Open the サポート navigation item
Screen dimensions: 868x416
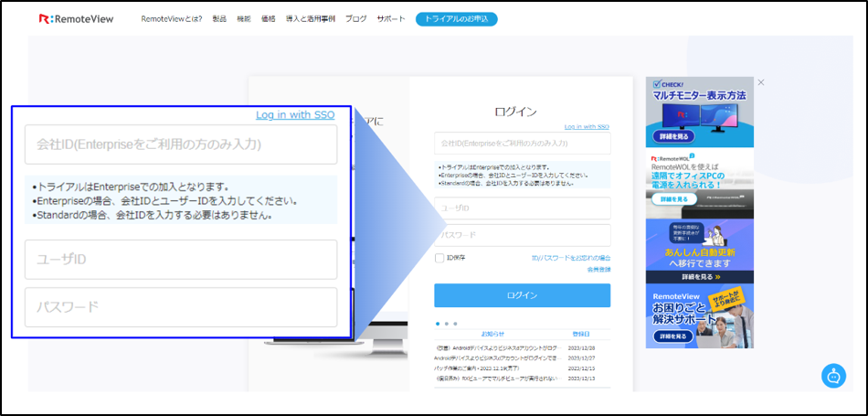[x=391, y=19]
